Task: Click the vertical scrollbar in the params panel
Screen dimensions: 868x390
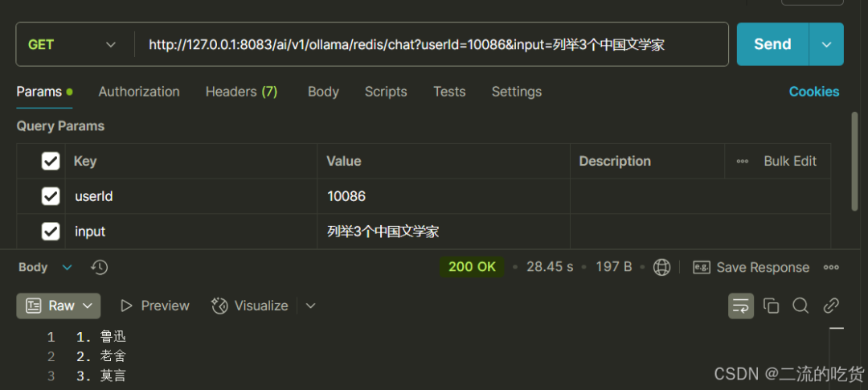Action: [854, 161]
